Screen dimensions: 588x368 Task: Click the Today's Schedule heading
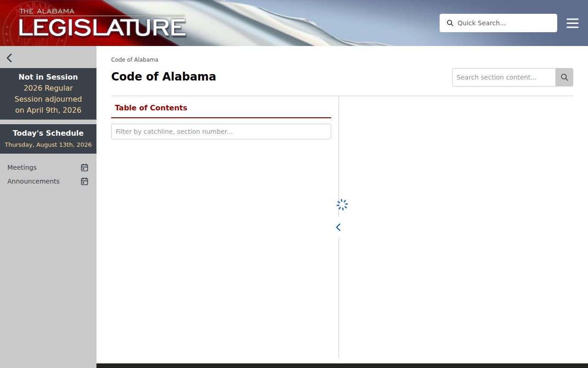coord(48,133)
